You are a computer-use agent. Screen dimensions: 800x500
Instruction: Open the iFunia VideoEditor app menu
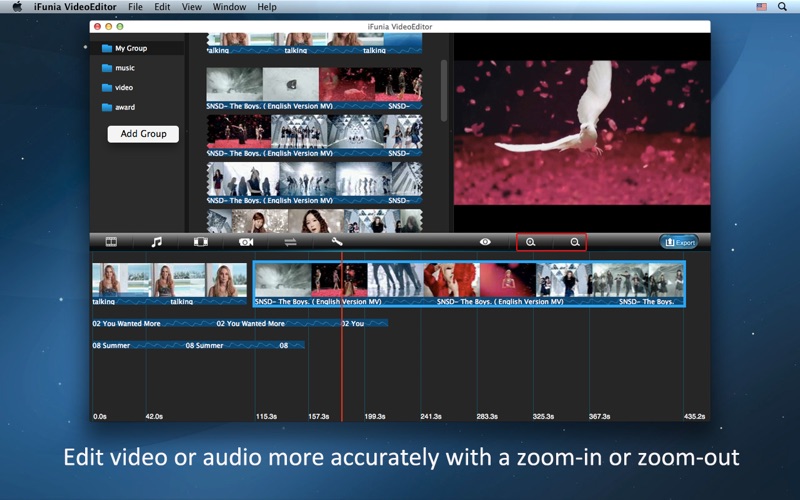point(75,7)
